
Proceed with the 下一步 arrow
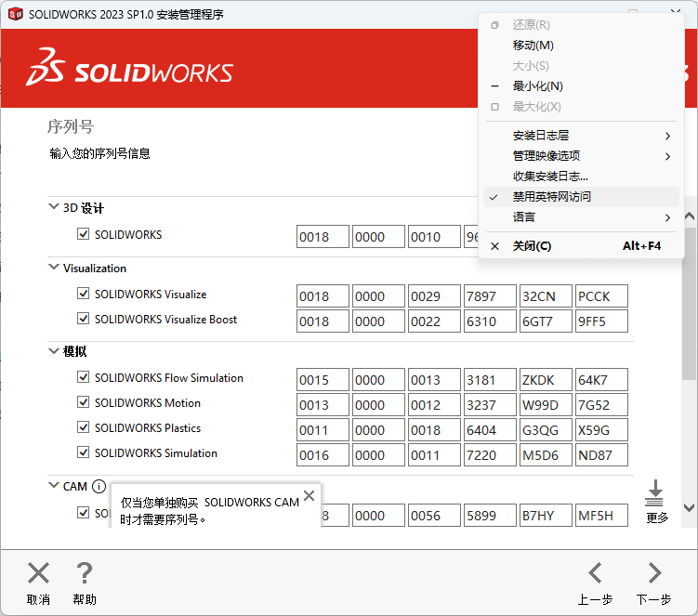pyautogui.click(x=654, y=573)
